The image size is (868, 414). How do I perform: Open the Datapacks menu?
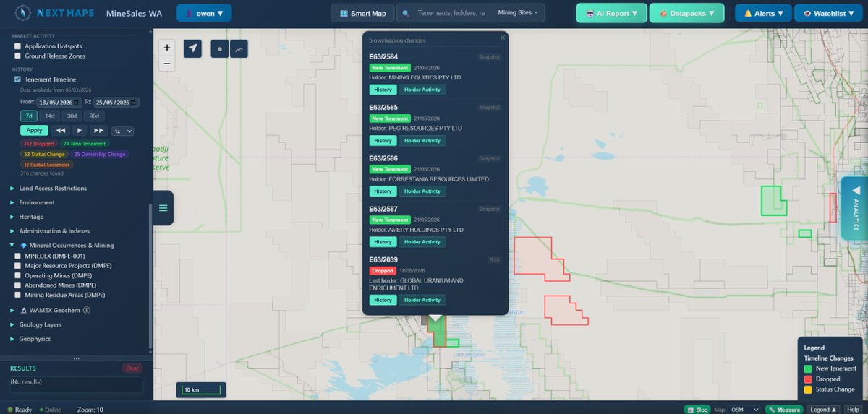pos(686,13)
